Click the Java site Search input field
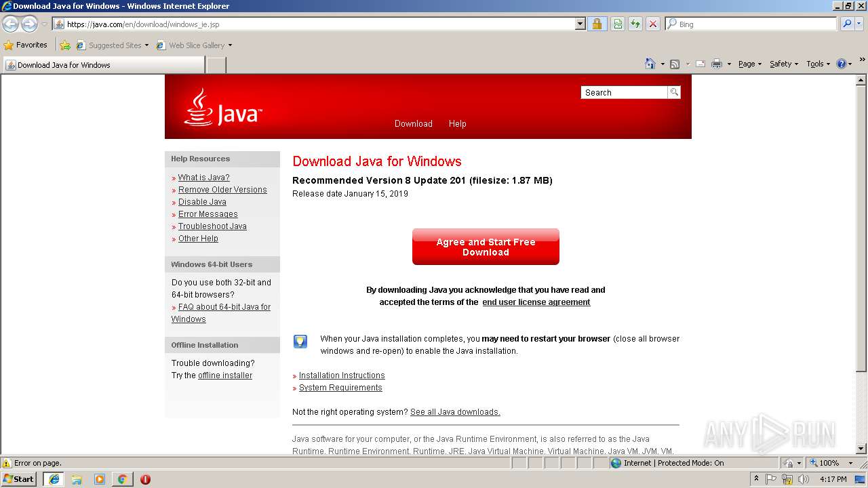Image resolution: width=868 pixels, height=488 pixels. pos(624,92)
